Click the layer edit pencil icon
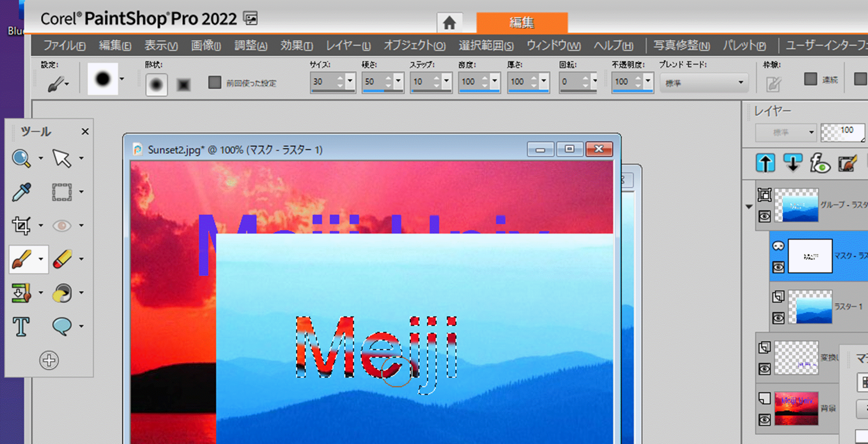The width and height of the screenshot is (868, 444). pyautogui.click(x=848, y=163)
